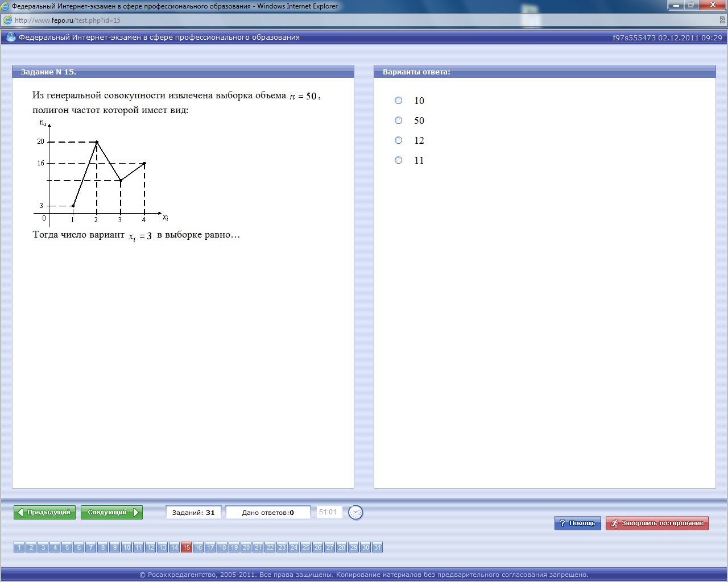728x582 pixels.
Task: Click compatibility view icon in address bar
Action: click(723, 20)
